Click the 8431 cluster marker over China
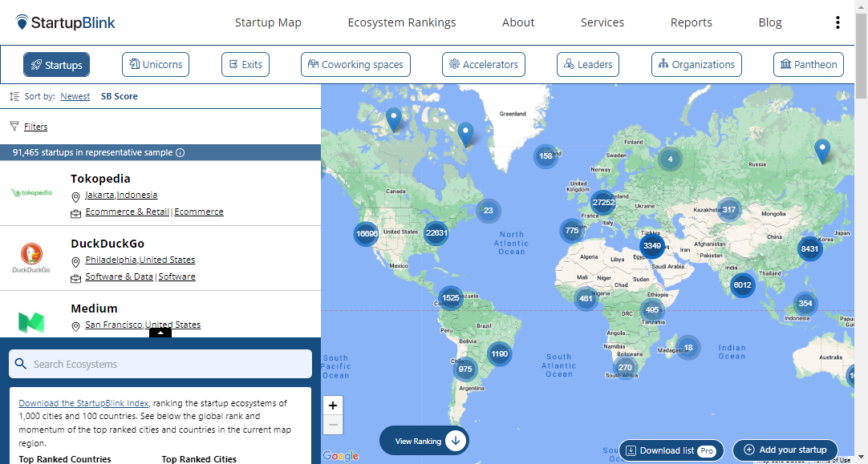Viewport: 868px width, 464px height. 809,248
